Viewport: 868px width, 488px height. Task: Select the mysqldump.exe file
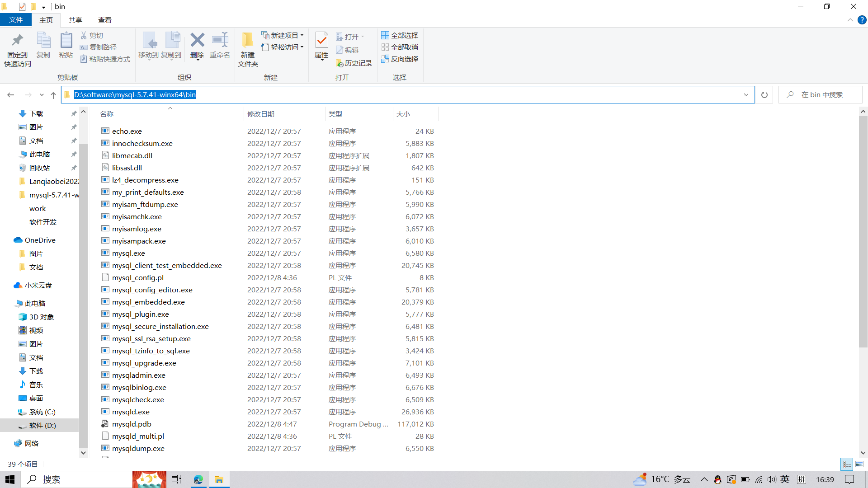tap(138, 448)
